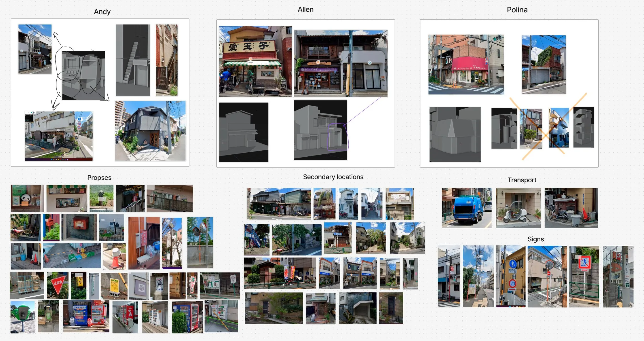644x341 pixels.
Task: Select the "Transport" heading text
Action: coord(522,180)
